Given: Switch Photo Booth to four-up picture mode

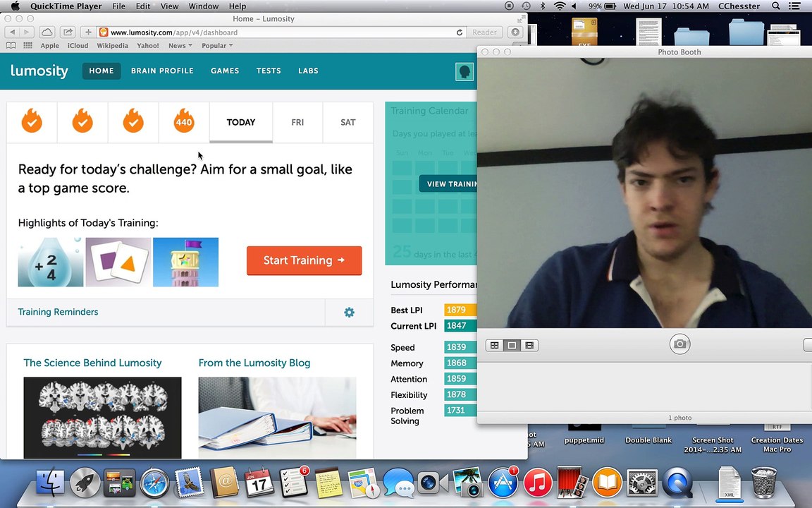Looking at the screenshot, I should [495, 345].
